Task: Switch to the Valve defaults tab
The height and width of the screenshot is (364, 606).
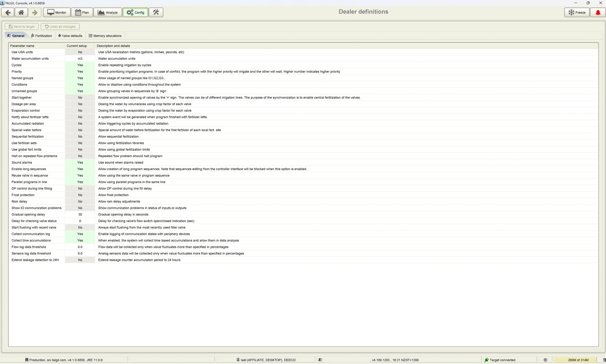Action: [x=70, y=35]
